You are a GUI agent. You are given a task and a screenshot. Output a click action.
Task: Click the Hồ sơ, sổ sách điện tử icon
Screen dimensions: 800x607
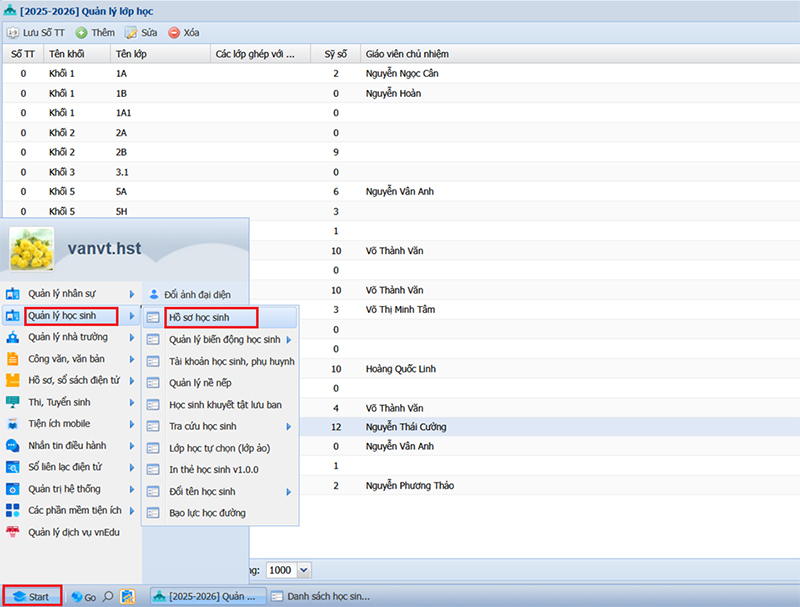click(x=13, y=381)
